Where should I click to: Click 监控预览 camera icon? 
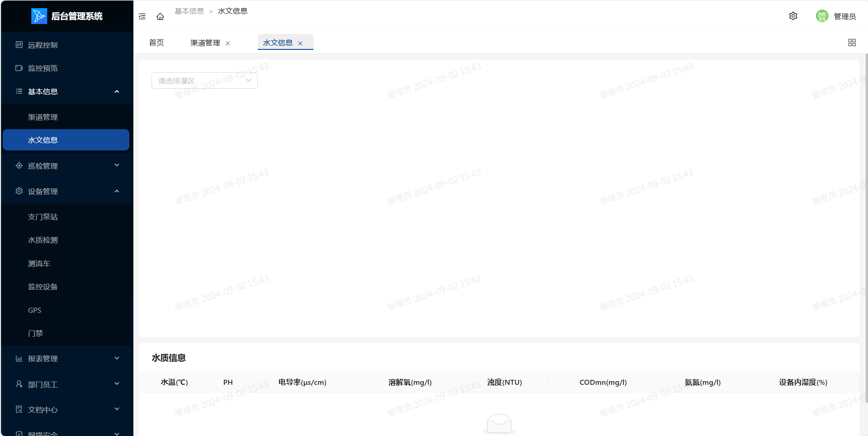point(19,68)
